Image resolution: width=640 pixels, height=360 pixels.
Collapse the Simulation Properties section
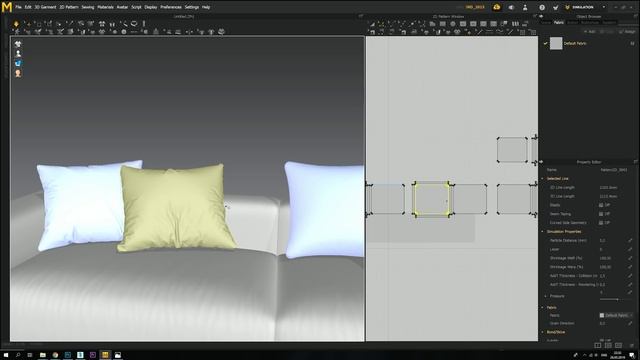click(x=543, y=232)
